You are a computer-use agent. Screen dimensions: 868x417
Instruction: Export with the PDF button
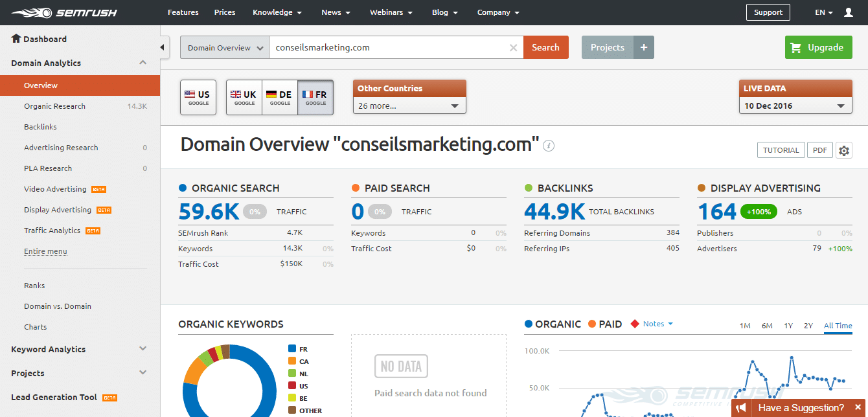(x=820, y=150)
